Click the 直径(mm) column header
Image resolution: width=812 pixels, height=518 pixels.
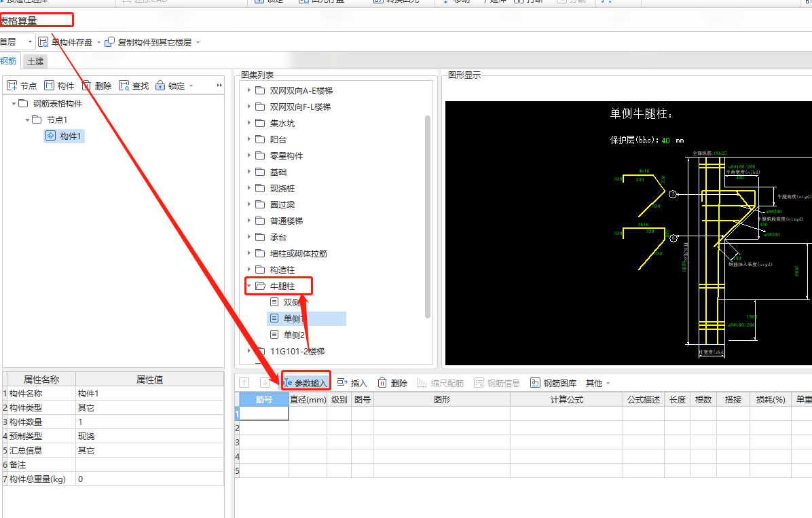point(308,399)
